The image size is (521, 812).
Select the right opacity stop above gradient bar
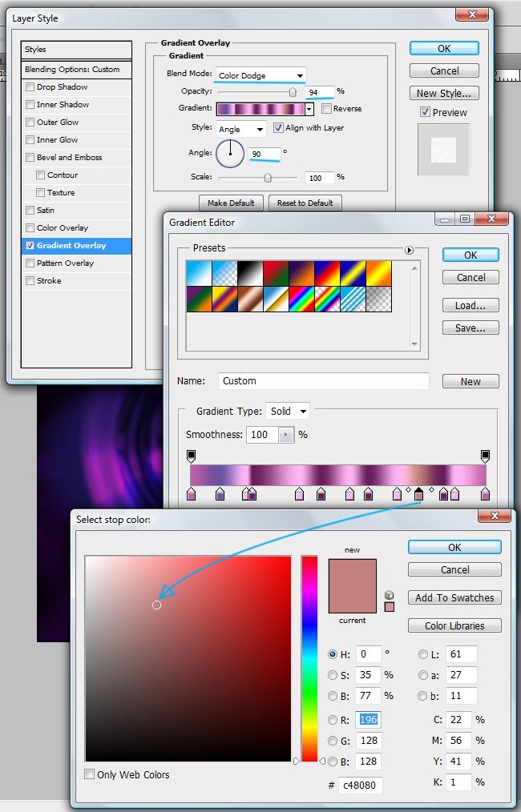point(485,456)
